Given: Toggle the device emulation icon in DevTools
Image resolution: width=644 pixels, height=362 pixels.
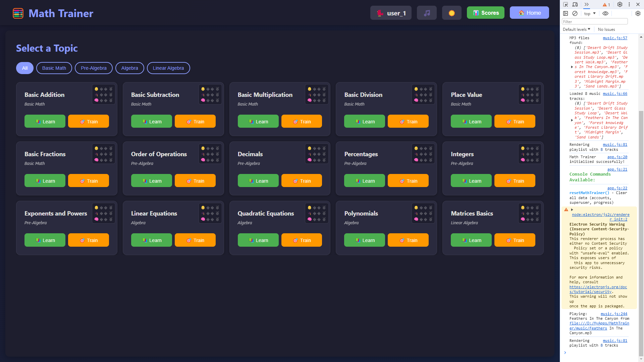Looking at the screenshot, I should pos(575,4).
